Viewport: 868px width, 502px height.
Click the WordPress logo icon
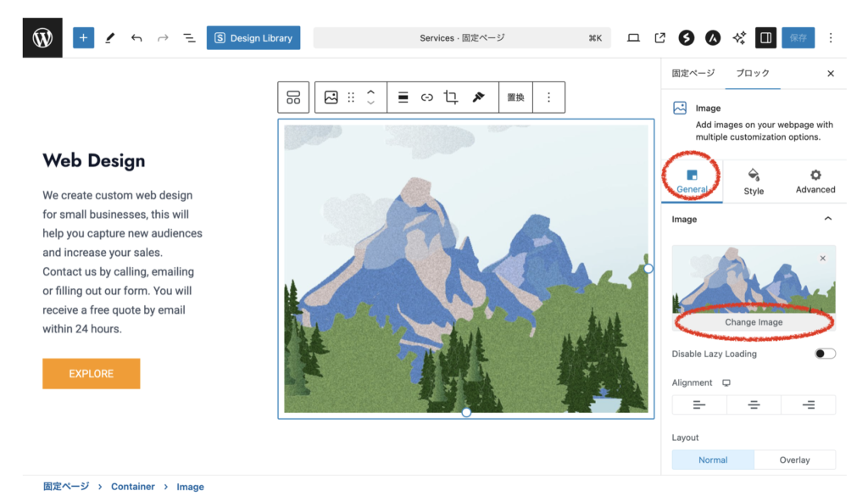(x=42, y=38)
